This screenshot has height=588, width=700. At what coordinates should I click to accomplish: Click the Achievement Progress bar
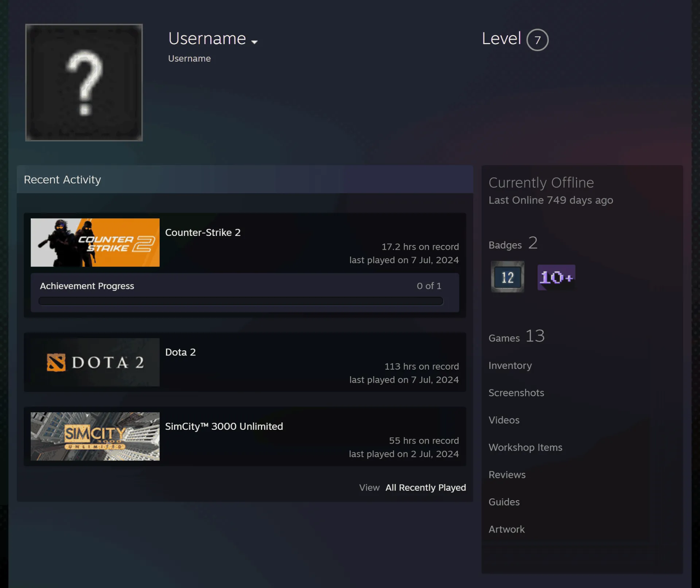pos(241,301)
